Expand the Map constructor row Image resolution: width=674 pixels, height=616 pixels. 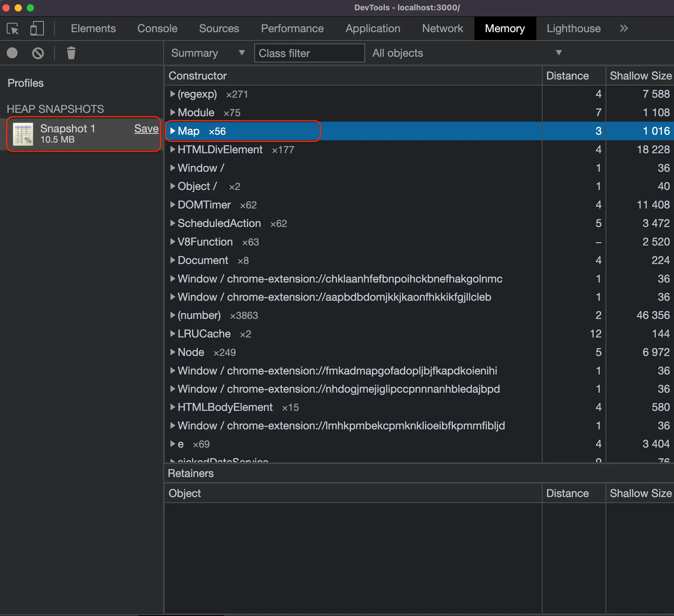pos(173,131)
